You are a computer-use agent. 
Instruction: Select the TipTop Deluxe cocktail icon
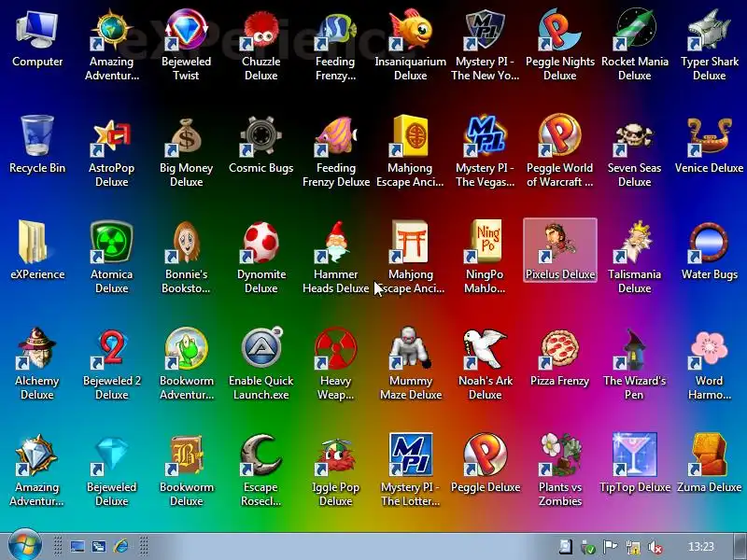click(x=635, y=464)
